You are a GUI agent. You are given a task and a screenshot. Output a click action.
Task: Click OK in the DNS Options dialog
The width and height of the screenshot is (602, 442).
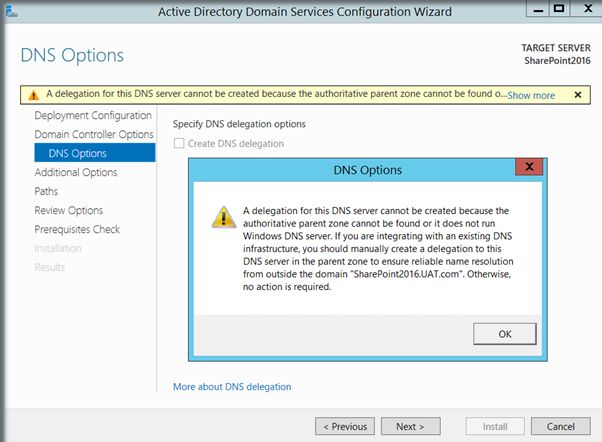coord(504,333)
